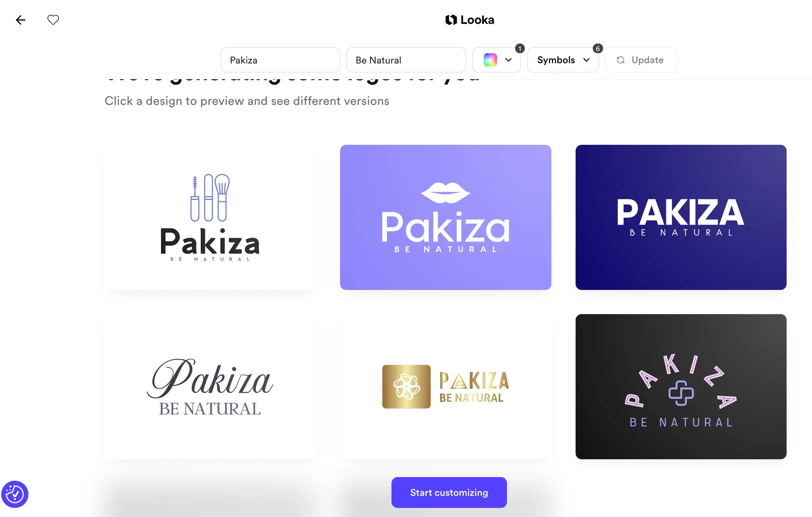
Task: Click the Update button
Action: [x=641, y=60]
